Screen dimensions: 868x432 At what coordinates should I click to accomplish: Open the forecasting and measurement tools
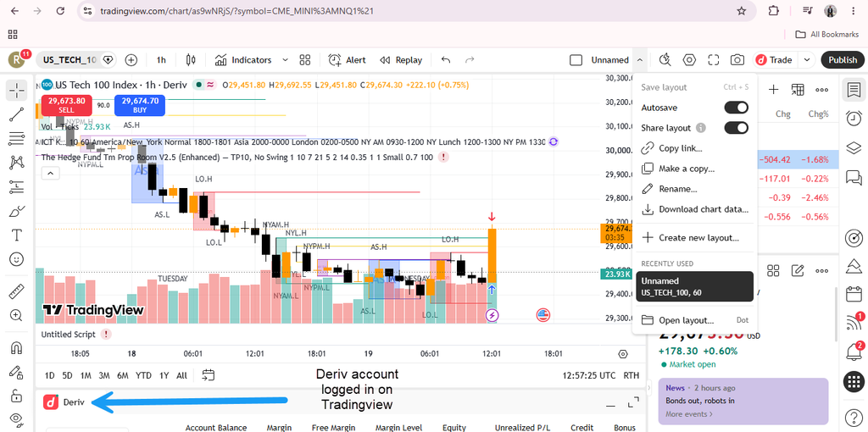pyautogui.click(x=17, y=187)
